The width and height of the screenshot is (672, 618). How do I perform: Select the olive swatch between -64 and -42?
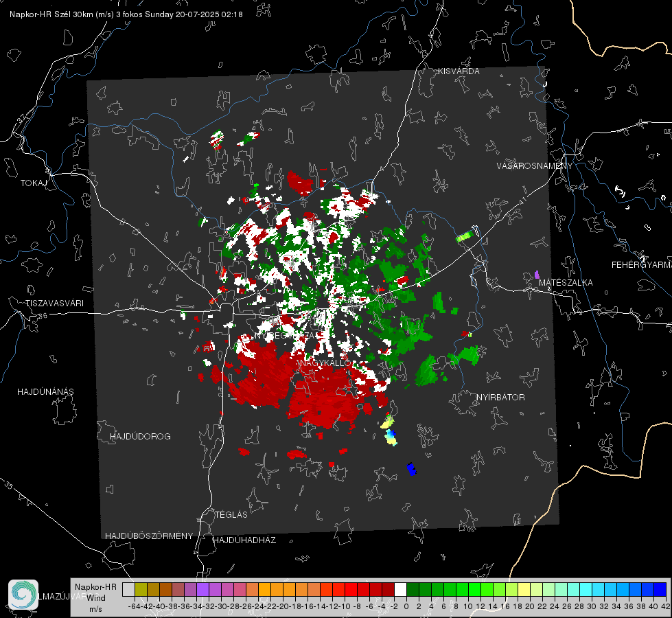[x=141, y=589]
